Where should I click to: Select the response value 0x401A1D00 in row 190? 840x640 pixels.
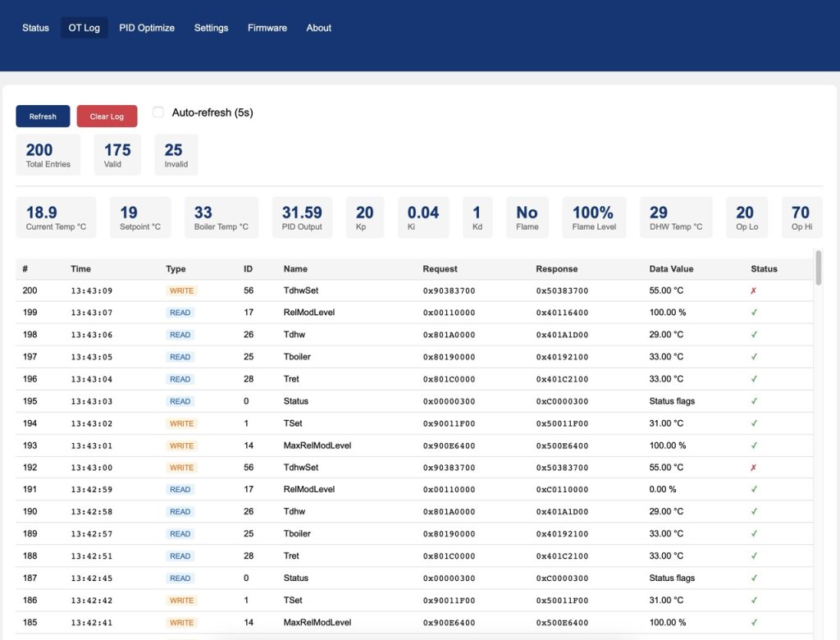(x=562, y=512)
